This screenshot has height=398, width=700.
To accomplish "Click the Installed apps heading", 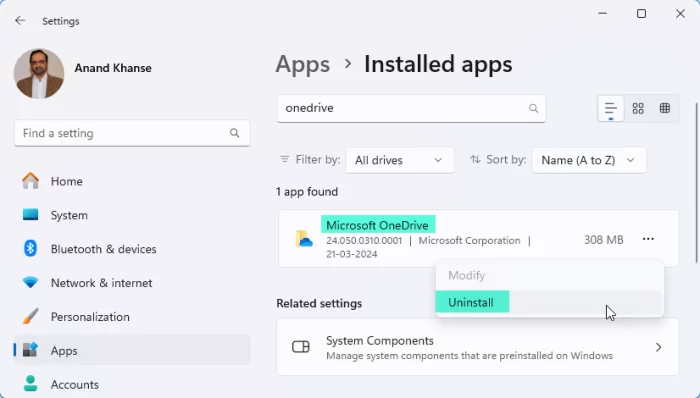I will (x=438, y=64).
